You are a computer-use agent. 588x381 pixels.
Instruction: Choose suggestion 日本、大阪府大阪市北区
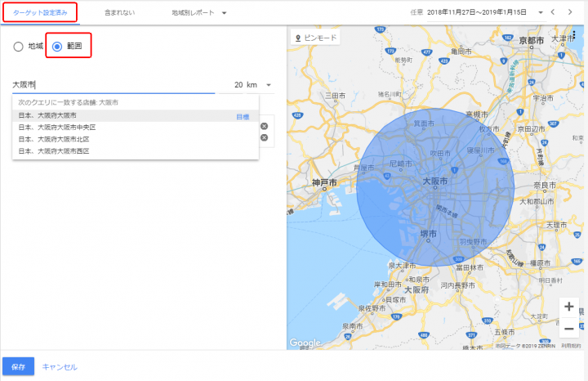point(136,139)
